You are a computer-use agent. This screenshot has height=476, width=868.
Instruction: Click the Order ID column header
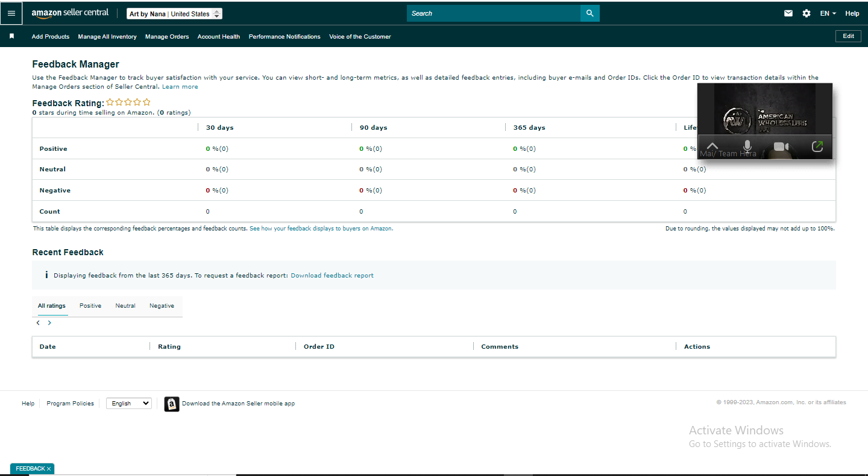pyautogui.click(x=319, y=347)
